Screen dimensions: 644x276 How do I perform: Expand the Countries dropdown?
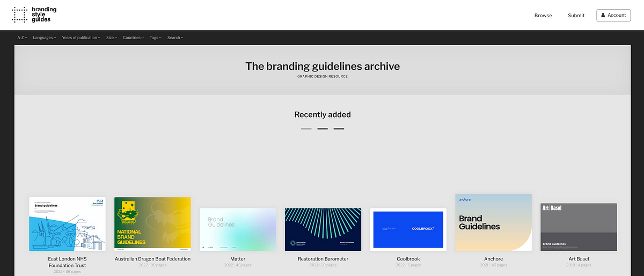tap(133, 38)
